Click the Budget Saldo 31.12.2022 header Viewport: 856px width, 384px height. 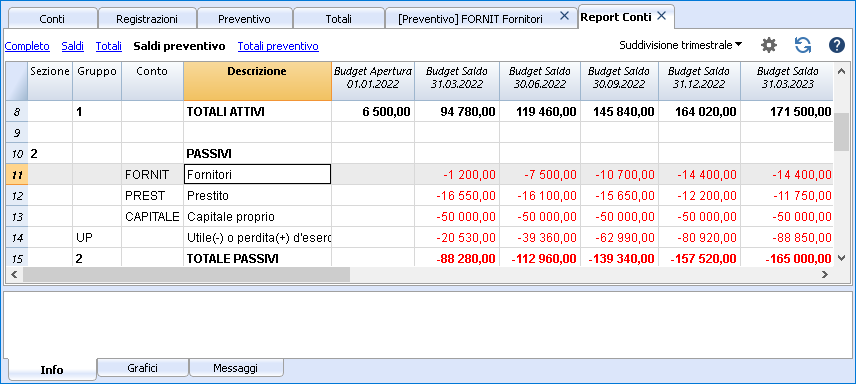click(x=699, y=81)
